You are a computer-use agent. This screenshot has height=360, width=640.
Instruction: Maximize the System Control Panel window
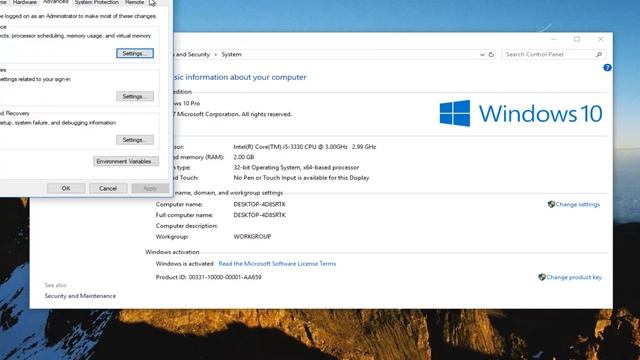pyautogui.click(x=577, y=39)
